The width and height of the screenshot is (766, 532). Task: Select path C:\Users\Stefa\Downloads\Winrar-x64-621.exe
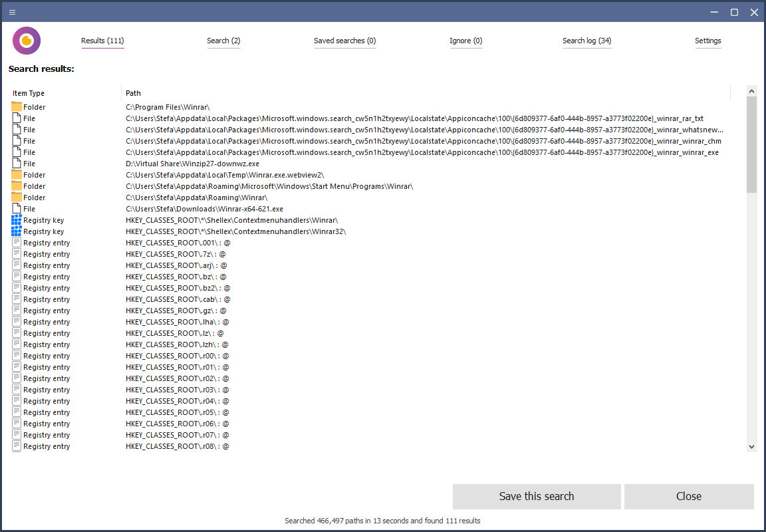[204, 209]
